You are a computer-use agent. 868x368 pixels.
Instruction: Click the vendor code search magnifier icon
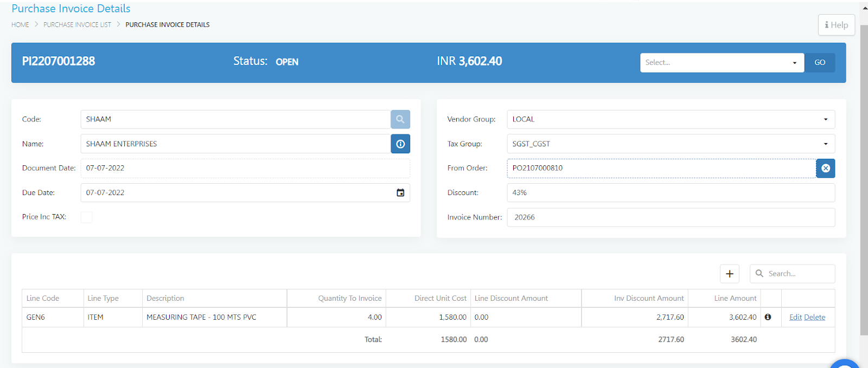coord(400,119)
